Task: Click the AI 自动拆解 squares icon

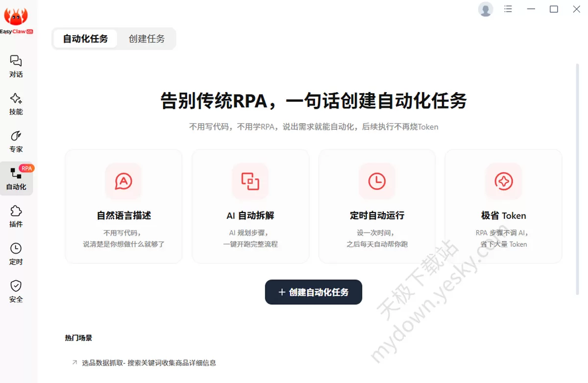Action: coord(250,181)
